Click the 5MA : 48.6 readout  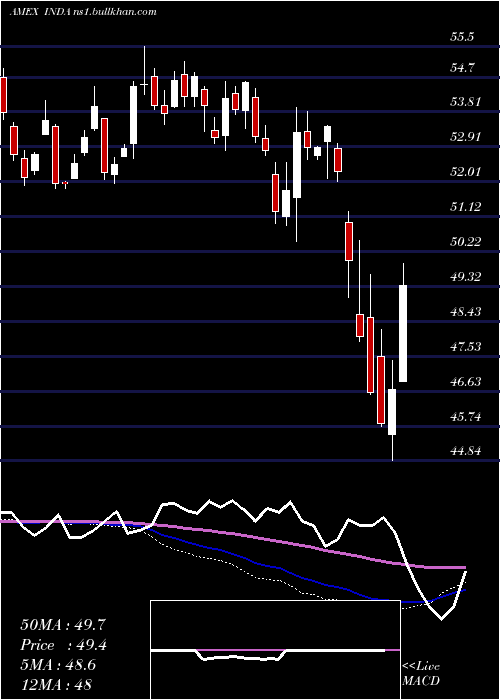coord(58,665)
